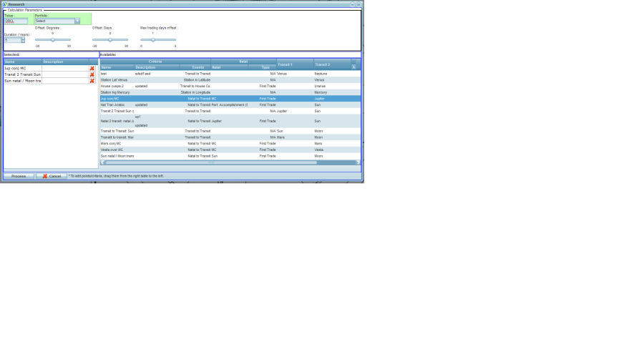Image resolution: width=644 pixels, height=362 pixels.
Task: Click the Max trading days offset slider
Action: pyautogui.click(x=152, y=40)
